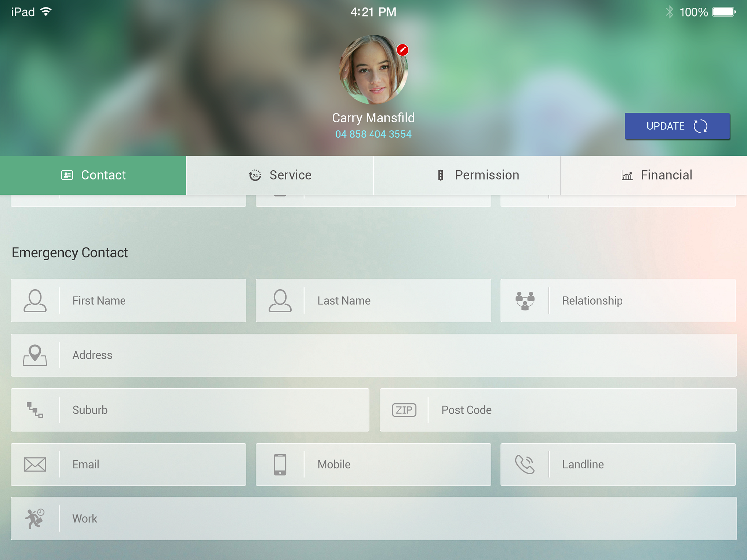Click the name Carry Mansfild
Viewport: 747px width, 560px height.
(x=373, y=118)
